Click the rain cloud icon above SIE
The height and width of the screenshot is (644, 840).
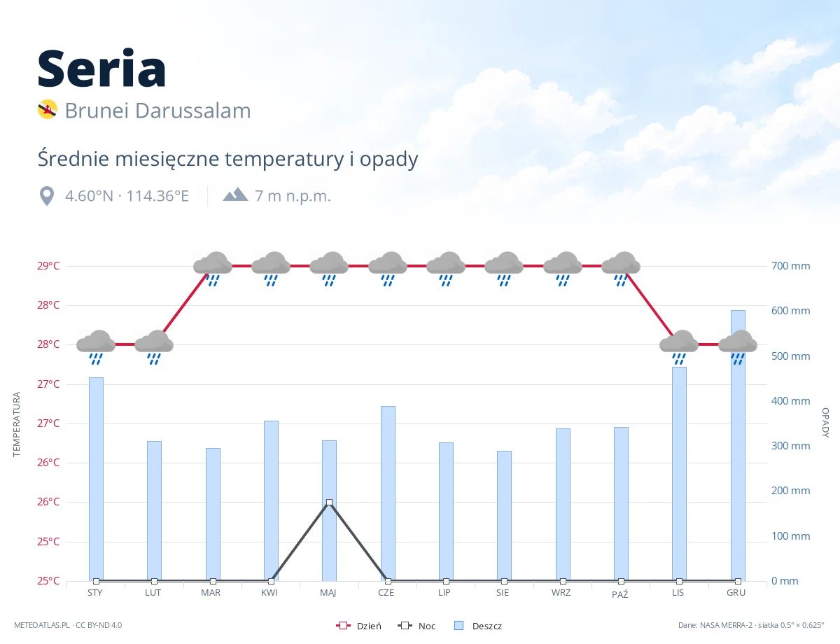(x=504, y=269)
